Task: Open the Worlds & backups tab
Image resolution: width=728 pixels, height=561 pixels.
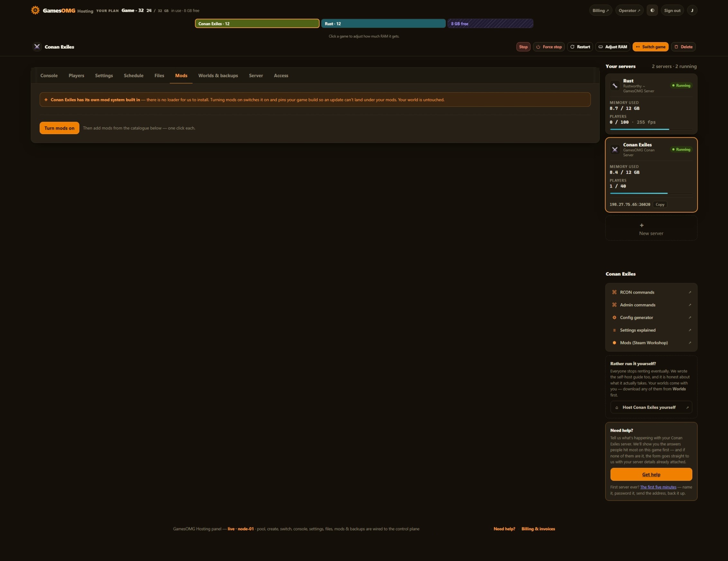Action: coord(218,76)
